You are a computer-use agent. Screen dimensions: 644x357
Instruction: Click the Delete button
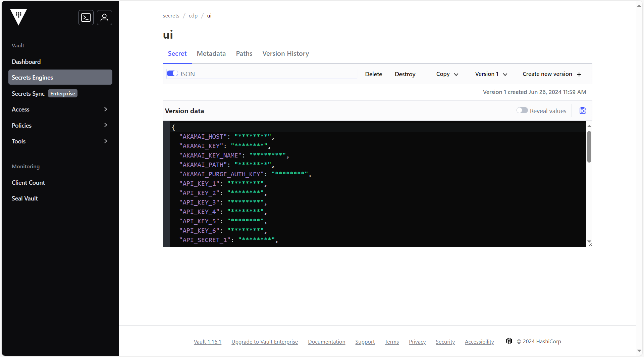point(373,74)
